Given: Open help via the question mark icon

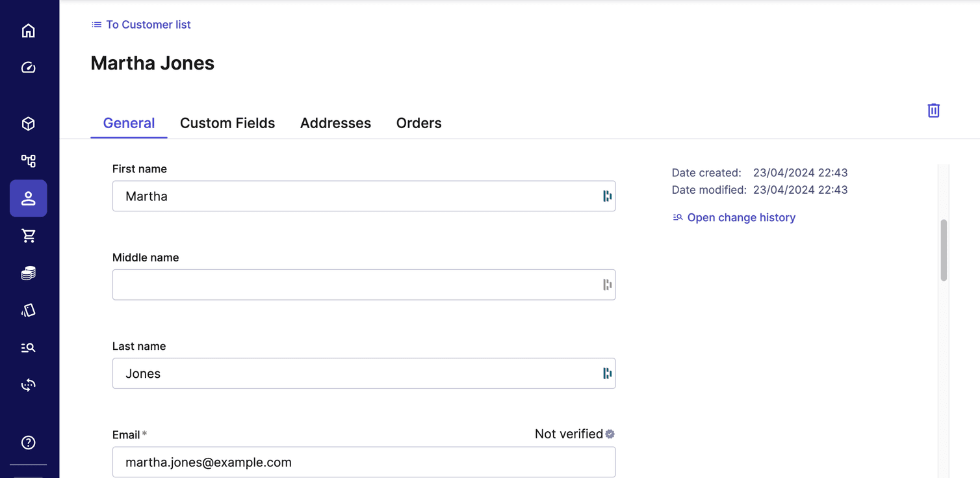Looking at the screenshot, I should pyautogui.click(x=28, y=442).
